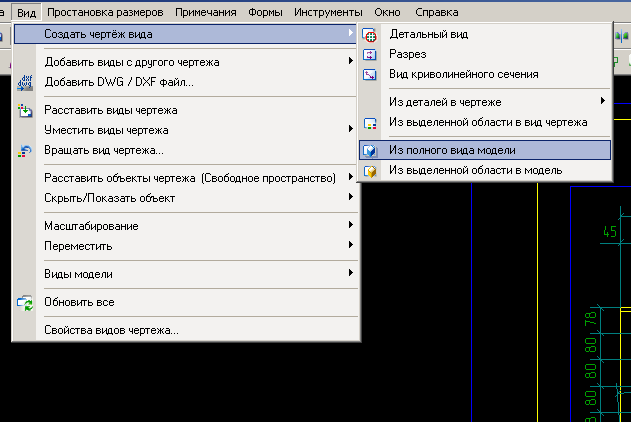Expand the 'Масштабирование' submenu

tap(350, 226)
